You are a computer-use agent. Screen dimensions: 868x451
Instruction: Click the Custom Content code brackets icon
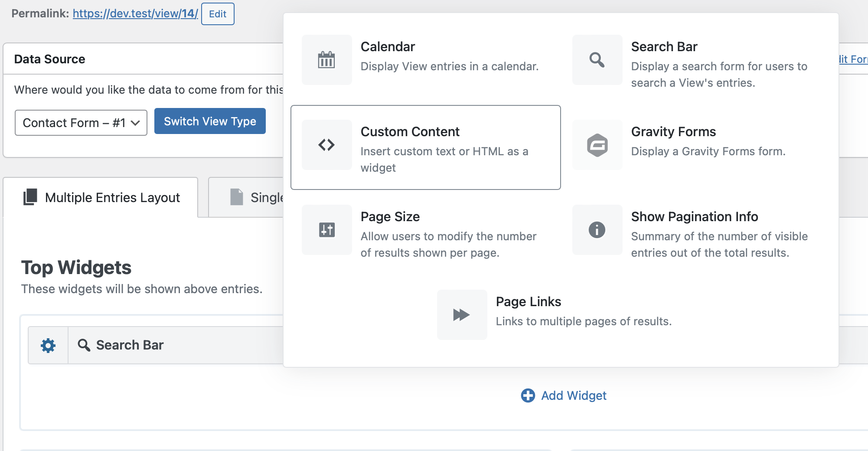point(326,145)
